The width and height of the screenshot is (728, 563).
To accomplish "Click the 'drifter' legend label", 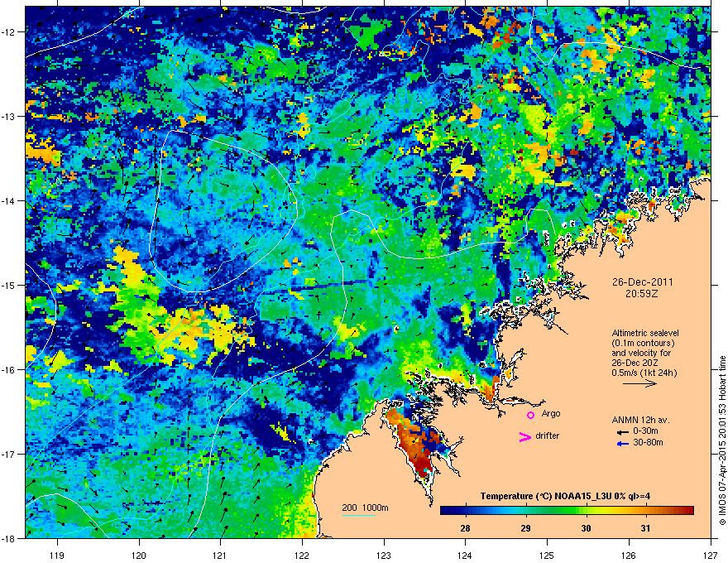I will (x=548, y=435).
